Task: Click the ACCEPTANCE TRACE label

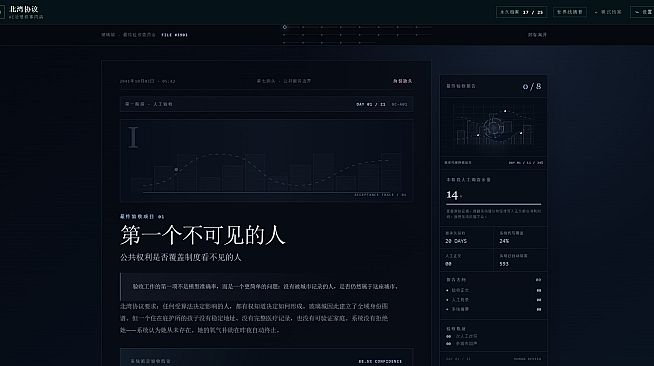Action: (380, 195)
